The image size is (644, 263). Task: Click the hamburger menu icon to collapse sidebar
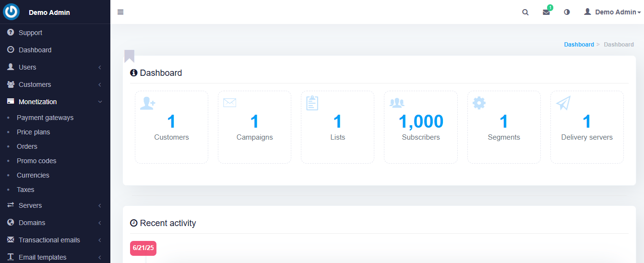coord(120,12)
